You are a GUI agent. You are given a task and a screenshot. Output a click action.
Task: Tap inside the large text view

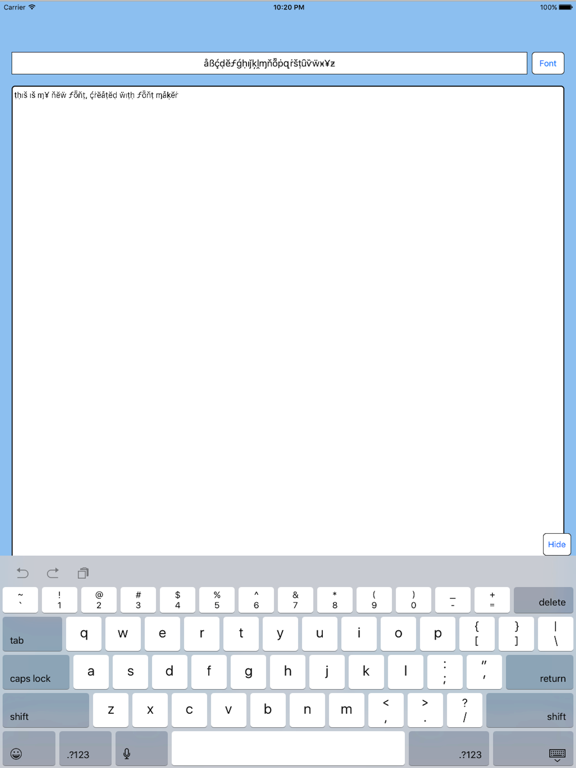[288, 321]
